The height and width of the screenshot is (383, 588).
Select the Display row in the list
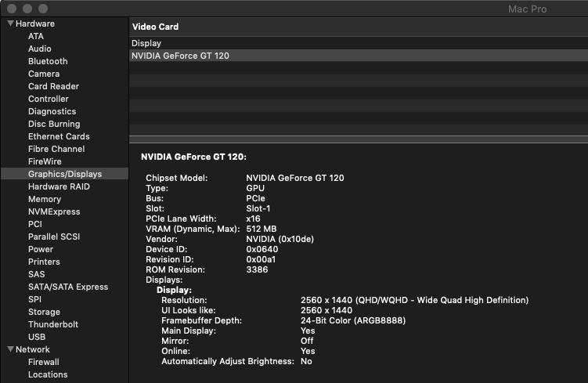[x=359, y=43]
